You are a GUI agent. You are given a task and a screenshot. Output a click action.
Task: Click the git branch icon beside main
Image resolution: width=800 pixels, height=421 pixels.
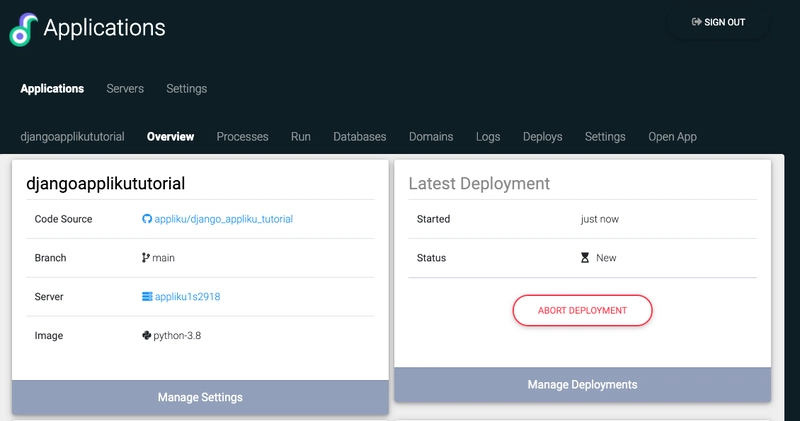click(x=145, y=258)
